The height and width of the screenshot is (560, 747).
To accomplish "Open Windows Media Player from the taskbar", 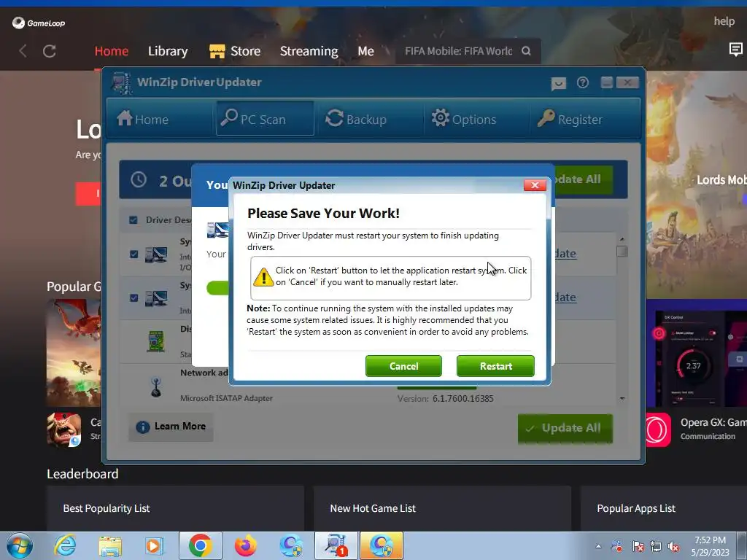I will click(155, 545).
